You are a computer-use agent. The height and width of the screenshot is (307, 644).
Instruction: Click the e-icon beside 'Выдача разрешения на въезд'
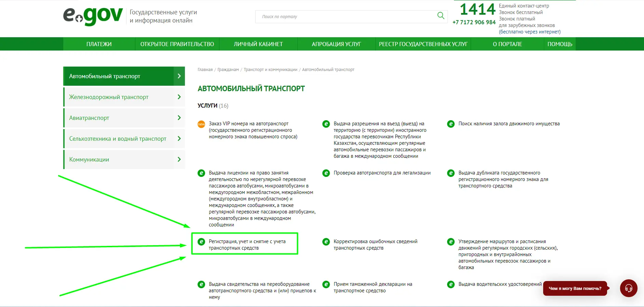click(326, 124)
